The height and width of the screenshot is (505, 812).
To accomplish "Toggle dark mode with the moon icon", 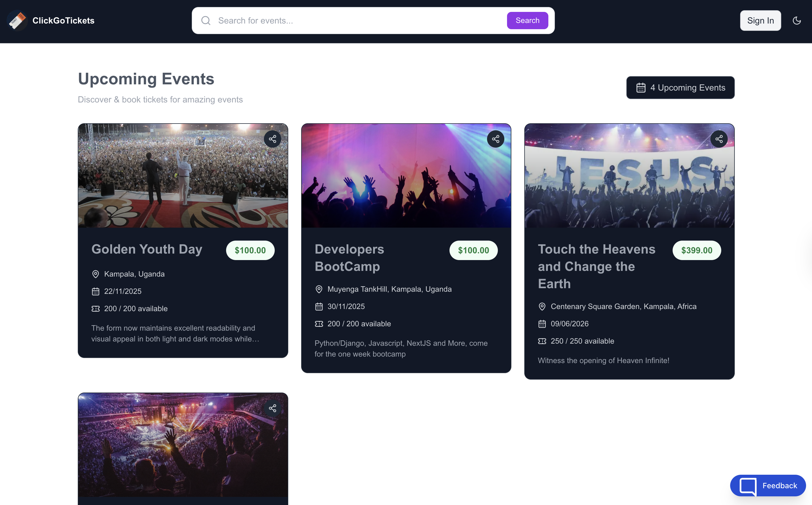I will [x=797, y=20].
